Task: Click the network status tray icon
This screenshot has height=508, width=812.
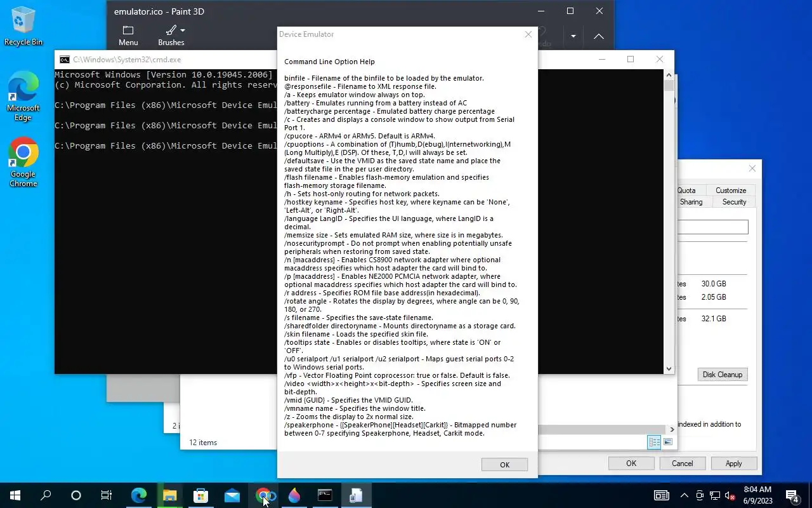Action: coord(715,495)
